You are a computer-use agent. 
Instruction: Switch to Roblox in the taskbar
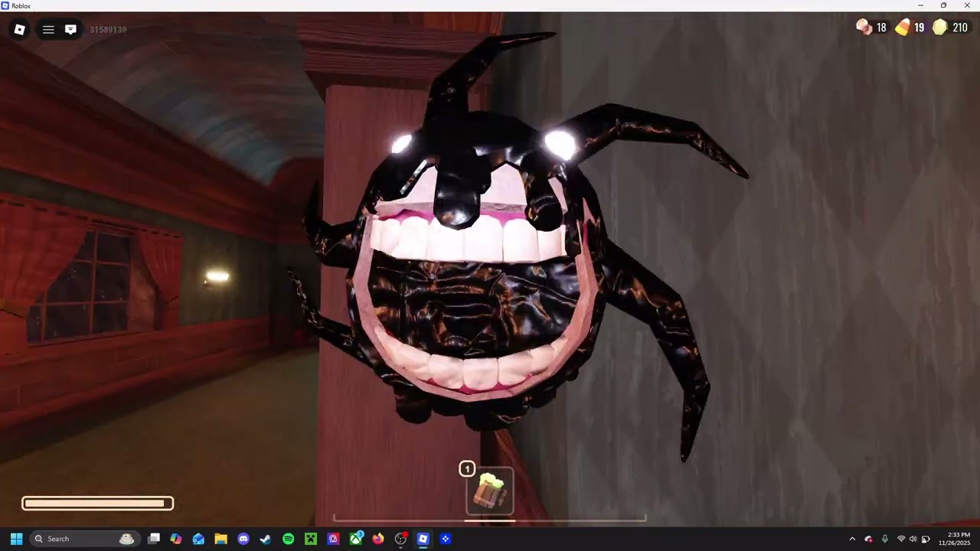coord(423,539)
